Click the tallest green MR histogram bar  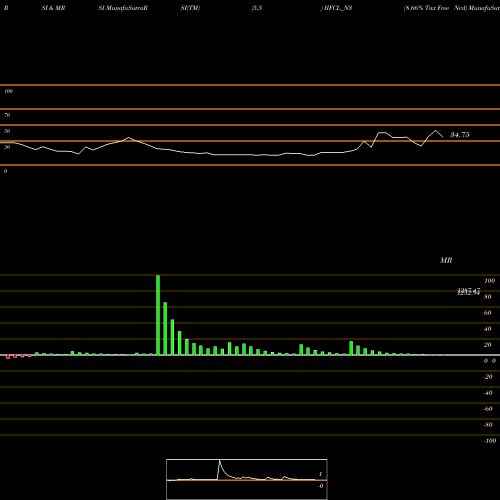tap(158, 315)
